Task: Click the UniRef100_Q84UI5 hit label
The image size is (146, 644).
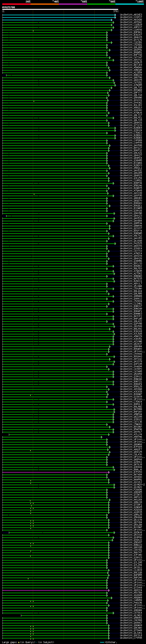Action: [x=131, y=37]
